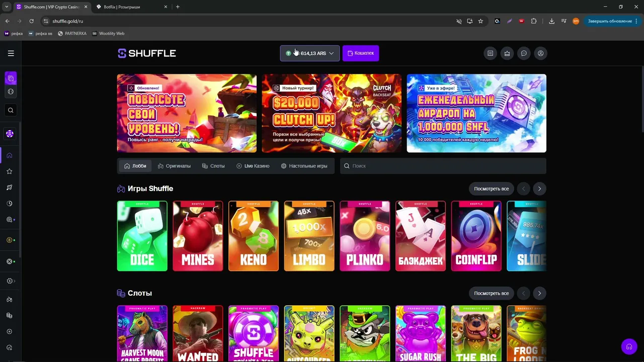The height and width of the screenshot is (362, 644).
Task: Launch the Блэкджек game card
Action: coord(421,236)
